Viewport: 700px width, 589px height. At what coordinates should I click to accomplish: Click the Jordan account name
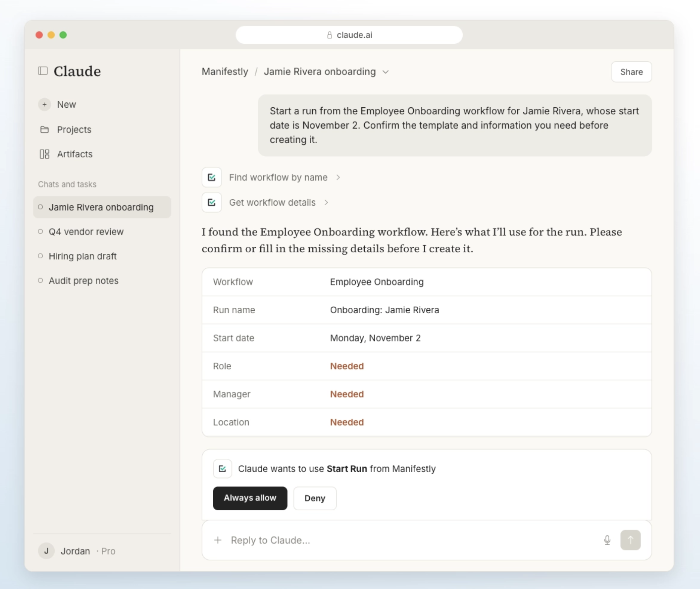(75, 551)
